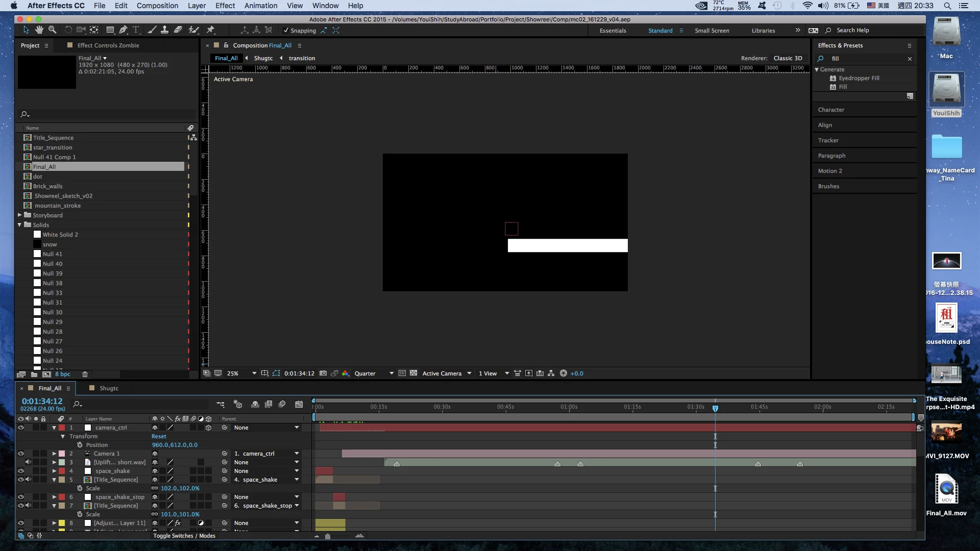Switch to the Shugtc timeline tab
Viewport: 980px width, 551px height.
109,388
